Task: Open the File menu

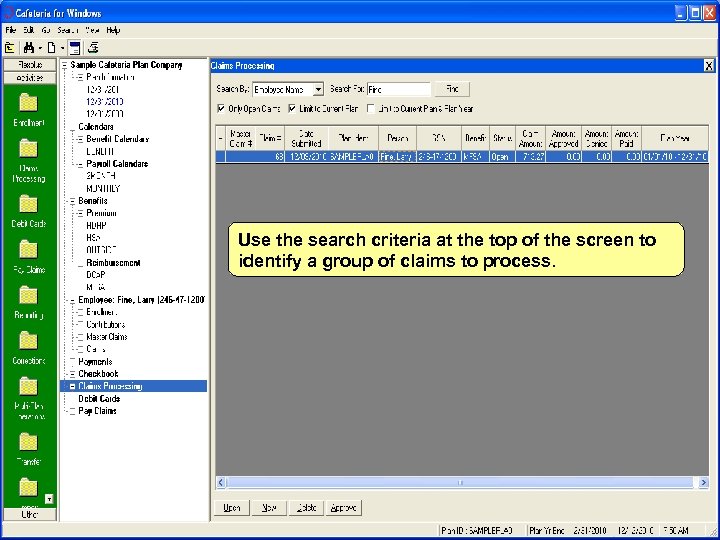Action: 11,30
